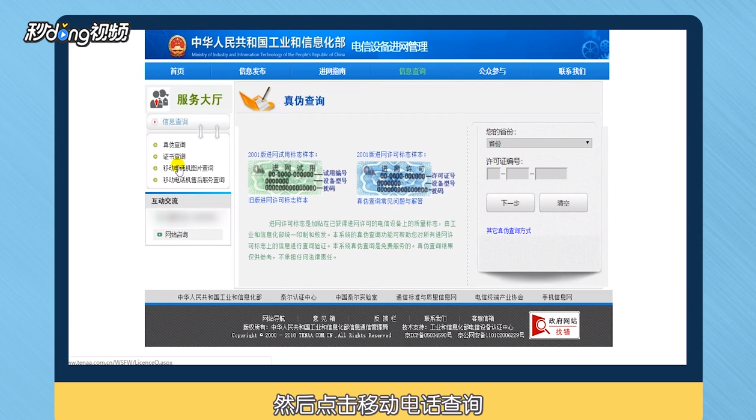Open the 联系我们 navigation tab
The image size is (756, 420).
pyautogui.click(x=572, y=71)
